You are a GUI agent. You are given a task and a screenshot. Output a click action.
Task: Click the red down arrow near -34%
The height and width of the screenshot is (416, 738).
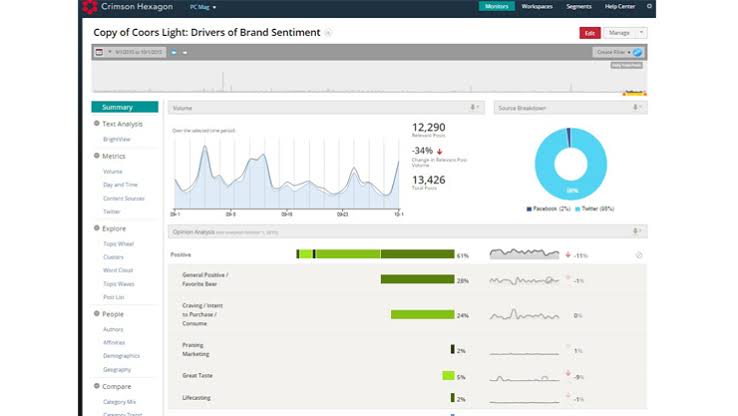(x=440, y=152)
